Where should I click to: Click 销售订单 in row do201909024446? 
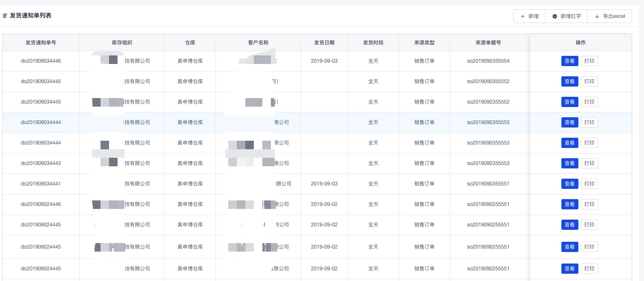tap(424, 204)
